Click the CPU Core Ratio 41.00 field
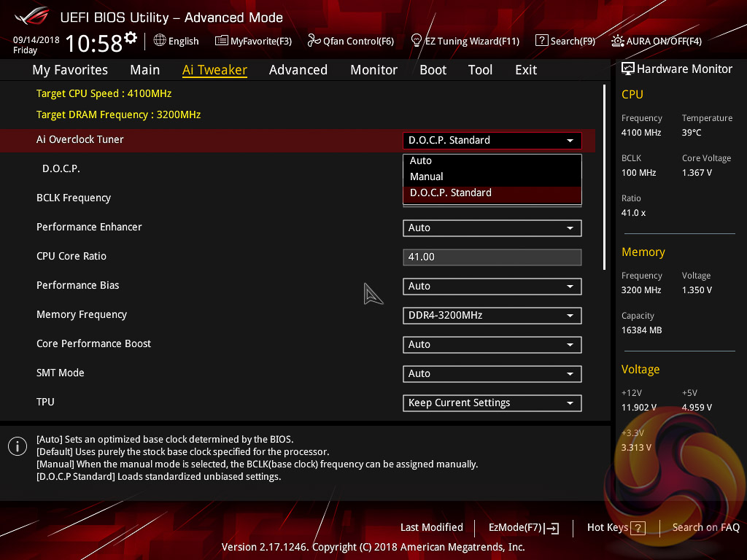 (x=492, y=257)
